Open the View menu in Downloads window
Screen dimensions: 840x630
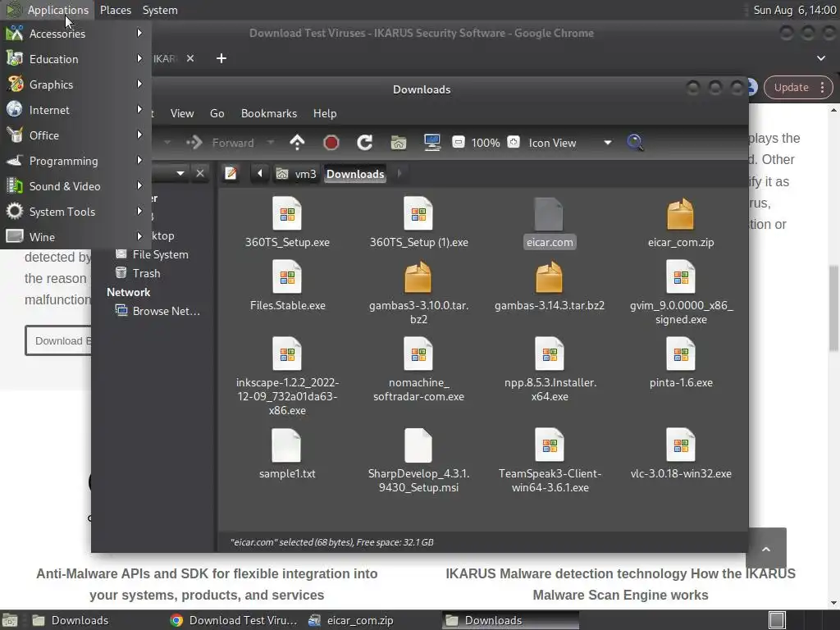(x=182, y=113)
